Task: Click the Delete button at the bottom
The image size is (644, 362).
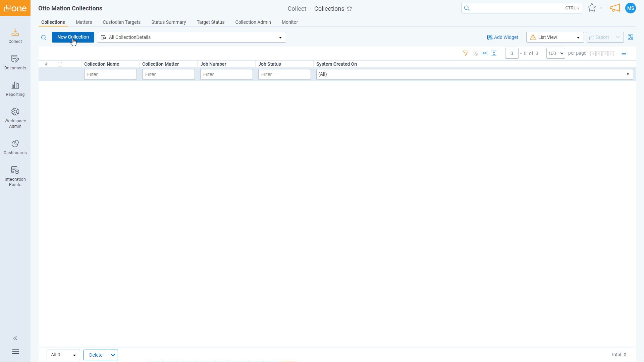Action: click(x=96, y=355)
